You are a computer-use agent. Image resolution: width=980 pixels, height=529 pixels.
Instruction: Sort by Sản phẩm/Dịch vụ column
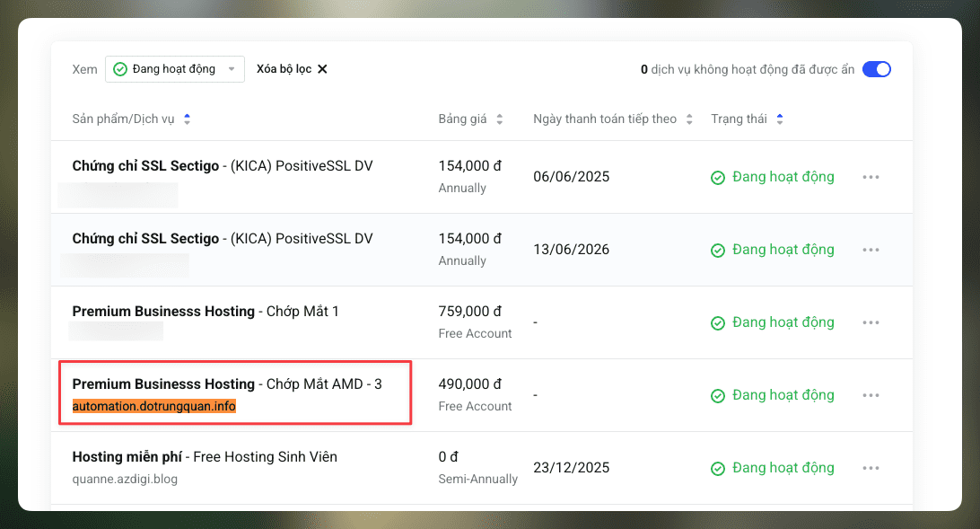pyautogui.click(x=187, y=119)
